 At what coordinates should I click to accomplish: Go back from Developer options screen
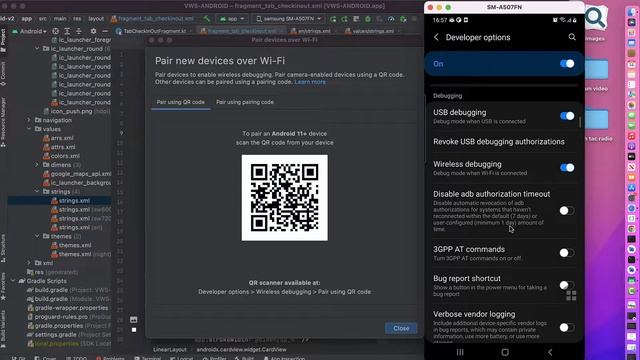coord(436,37)
